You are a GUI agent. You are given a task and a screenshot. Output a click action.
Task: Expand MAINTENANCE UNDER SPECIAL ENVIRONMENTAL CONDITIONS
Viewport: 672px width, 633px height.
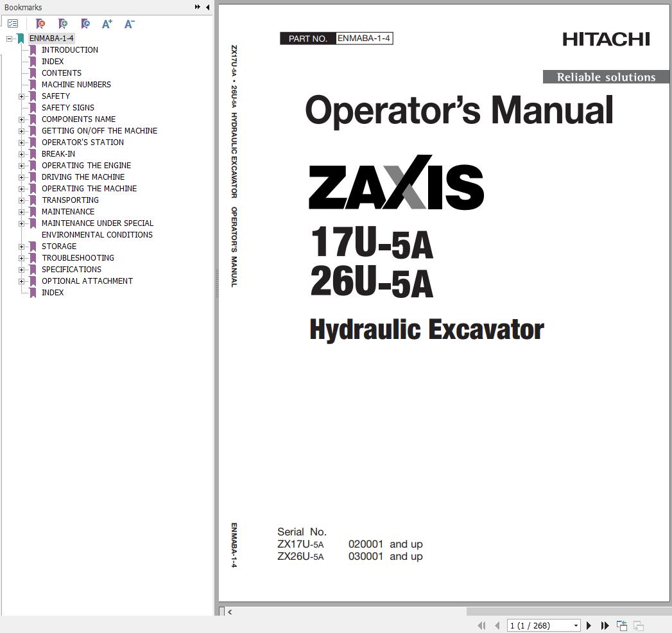[21, 223]
